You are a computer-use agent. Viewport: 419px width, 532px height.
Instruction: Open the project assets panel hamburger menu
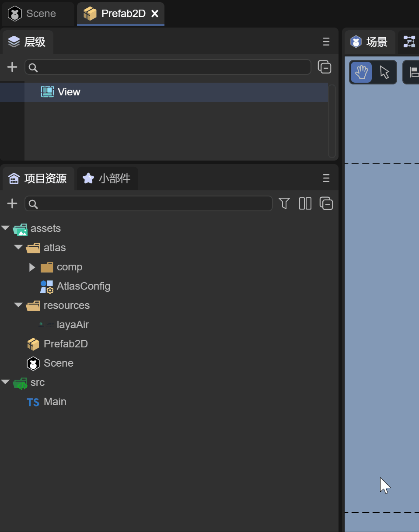point(326,178)
